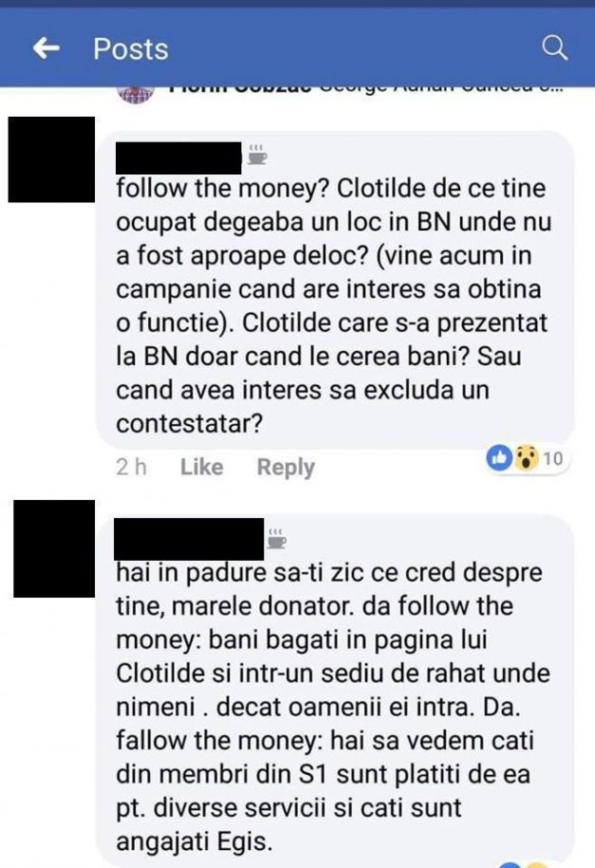Tap the back arrow next to Posts
Viewport: 595px width, 868px height.
[x=46, y=48]
